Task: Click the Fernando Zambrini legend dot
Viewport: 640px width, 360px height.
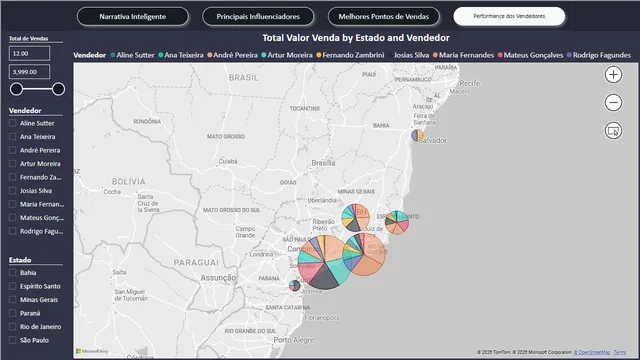Action: (x=319, y=55)
